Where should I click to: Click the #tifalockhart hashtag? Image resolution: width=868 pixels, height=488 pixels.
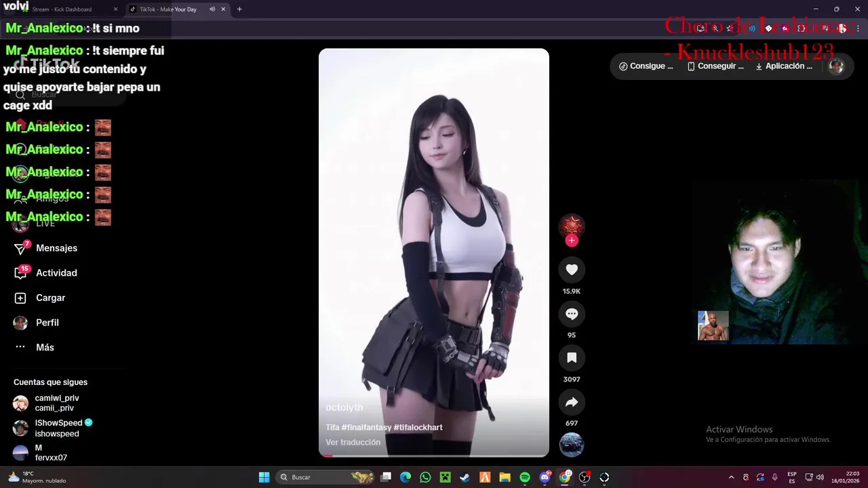click(418, 427)
